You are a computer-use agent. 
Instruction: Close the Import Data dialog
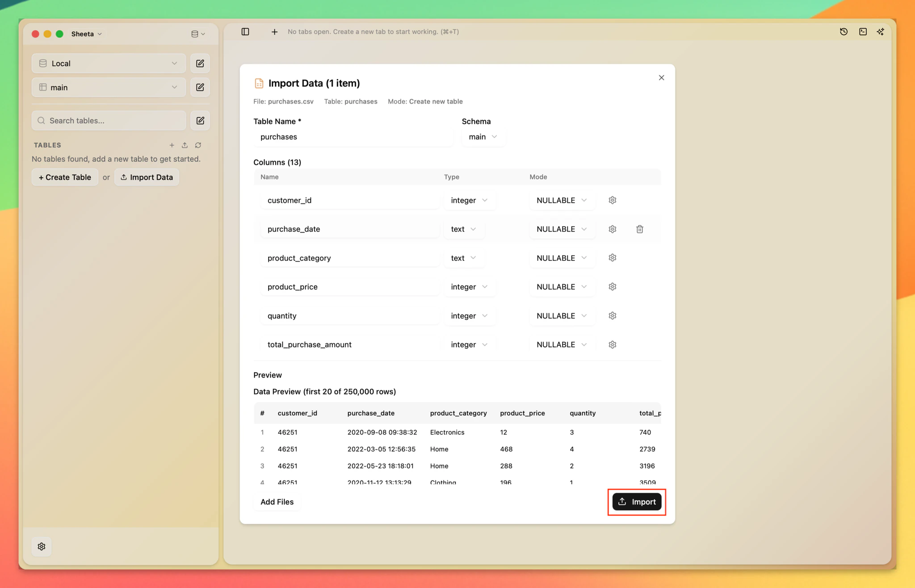click(661, 78)
